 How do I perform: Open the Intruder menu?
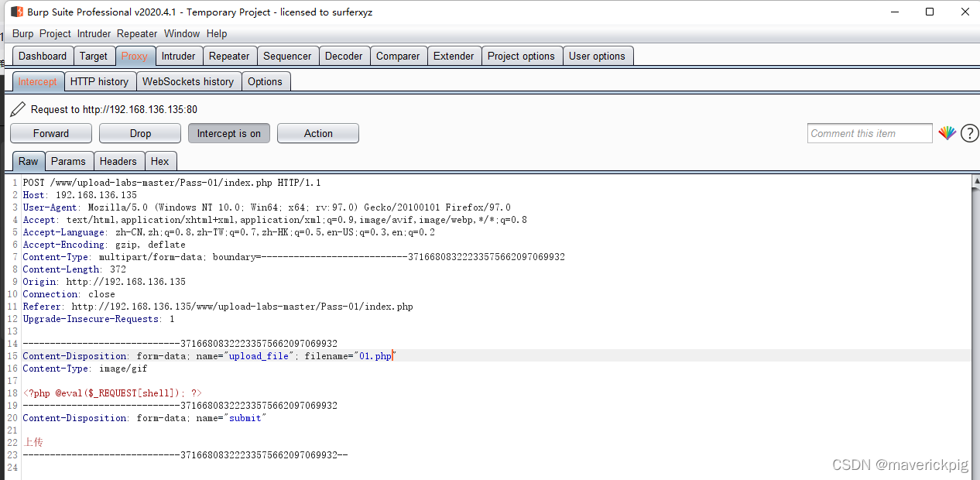tap(94, 33)
